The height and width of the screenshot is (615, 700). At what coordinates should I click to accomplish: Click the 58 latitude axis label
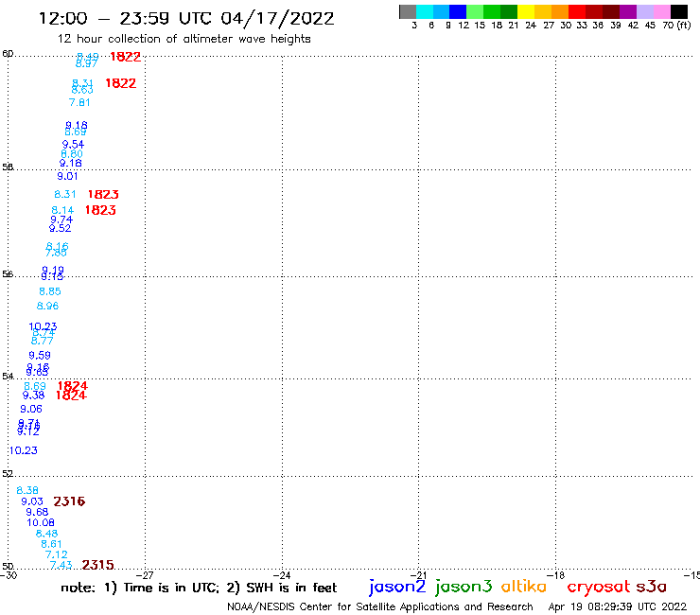8,167
